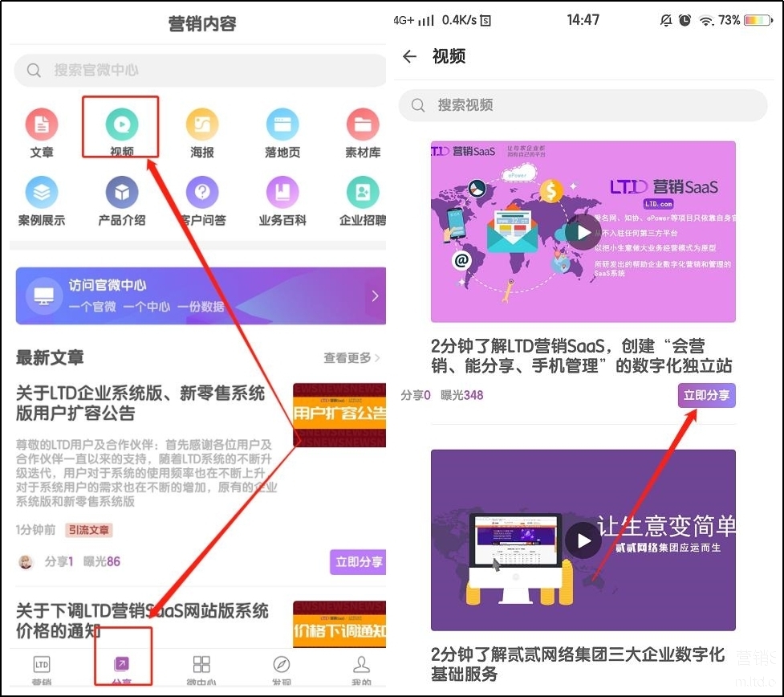Open the 产品介绍 product intro icon
The width and height of the screenshot is (784, 697).
click(122, 194)
